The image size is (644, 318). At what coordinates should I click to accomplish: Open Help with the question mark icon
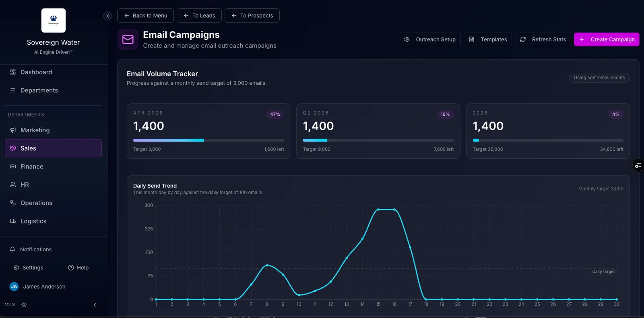pos(71,268)
